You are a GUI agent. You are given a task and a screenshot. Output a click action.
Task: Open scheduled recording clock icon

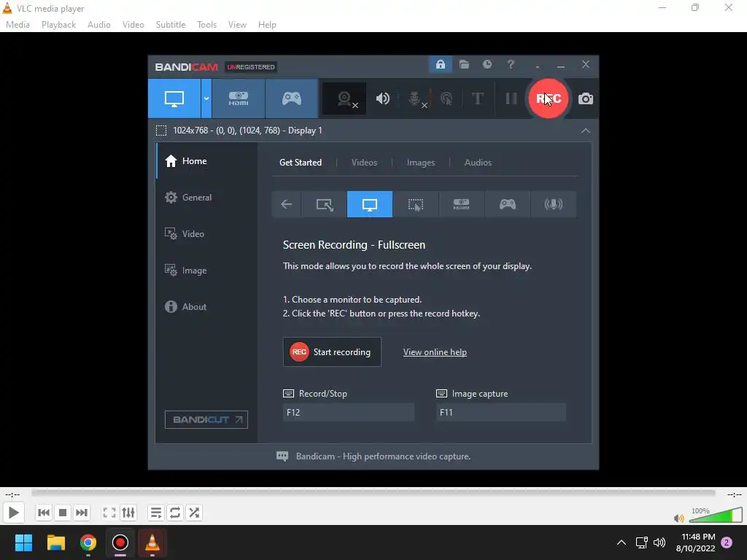487,64
